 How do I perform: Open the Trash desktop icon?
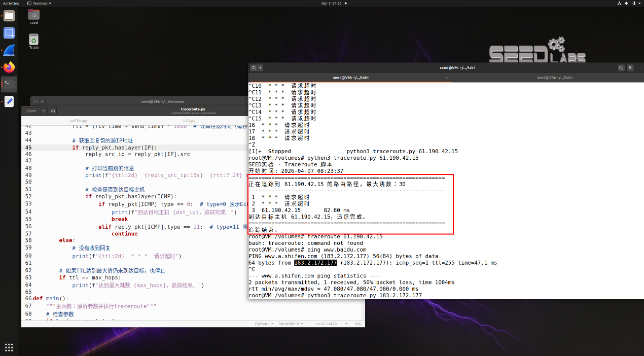33,41
